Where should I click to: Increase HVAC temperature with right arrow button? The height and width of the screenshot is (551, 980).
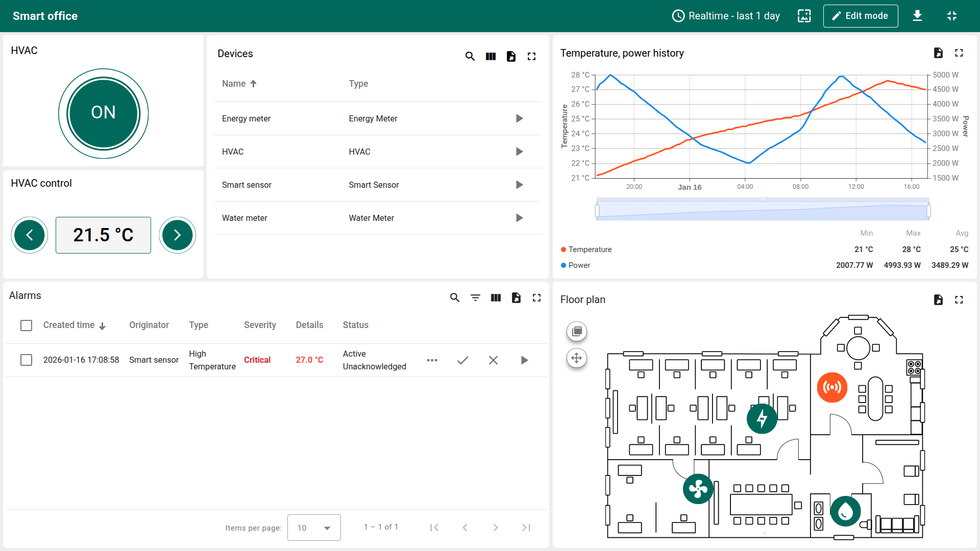pyautogui.click(x=177, y=235)
